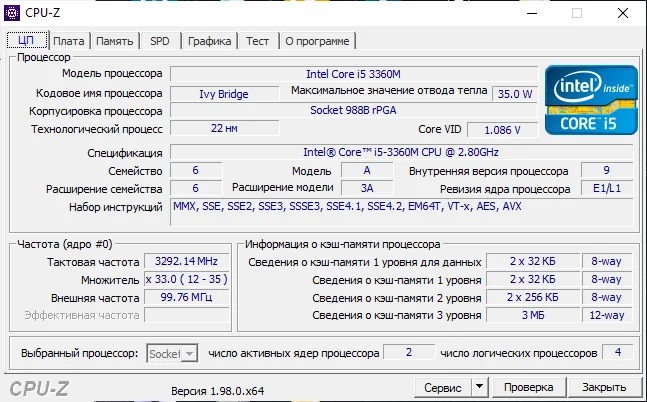647x402 pixels.
Task: Click the 3292.14 MHz clock value
Action: (187, 261)
